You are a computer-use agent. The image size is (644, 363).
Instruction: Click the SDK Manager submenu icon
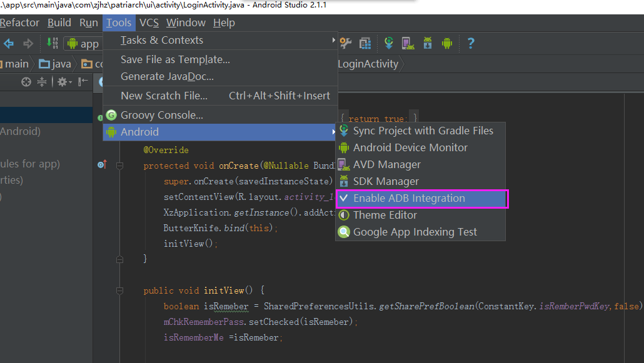344,181
